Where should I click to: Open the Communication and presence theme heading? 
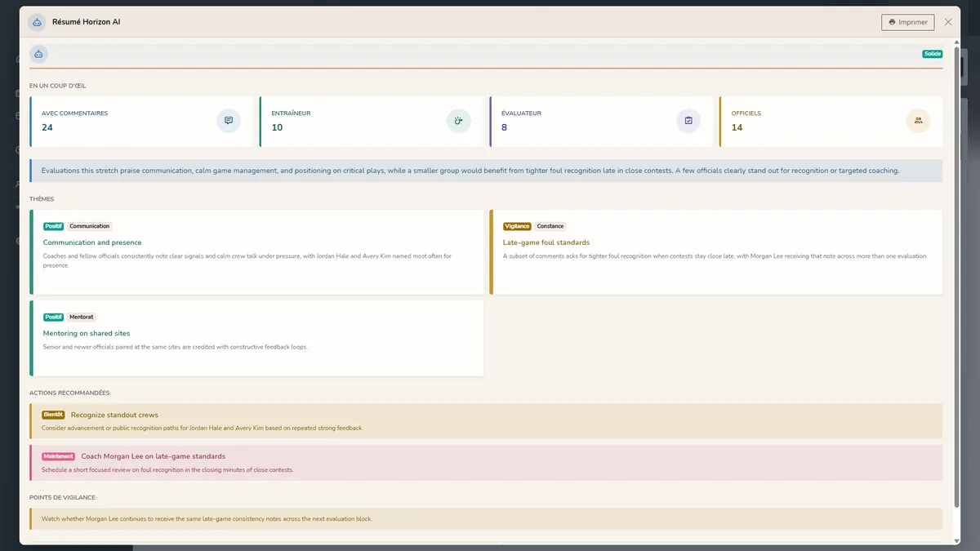pyautogui.click(x=92, y=242)
